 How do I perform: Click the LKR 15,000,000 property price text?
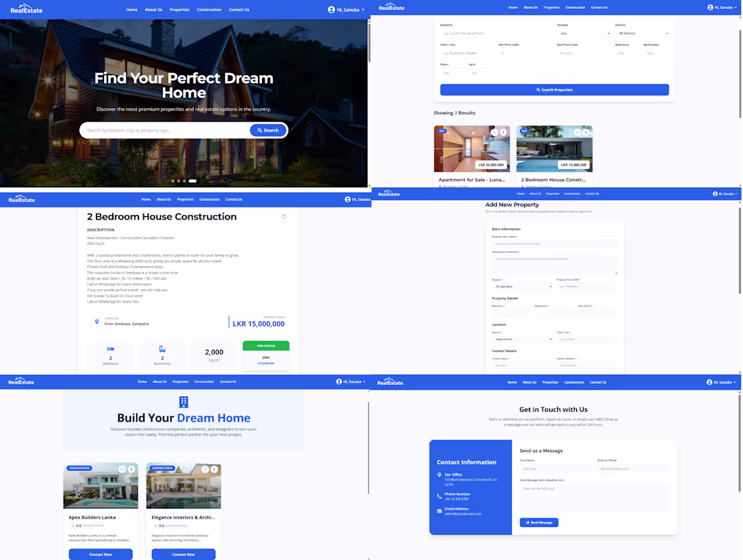258,324
